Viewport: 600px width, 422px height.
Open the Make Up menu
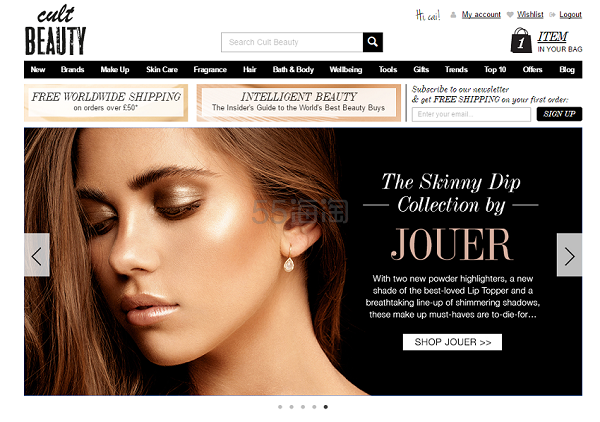tap(115, 70)
